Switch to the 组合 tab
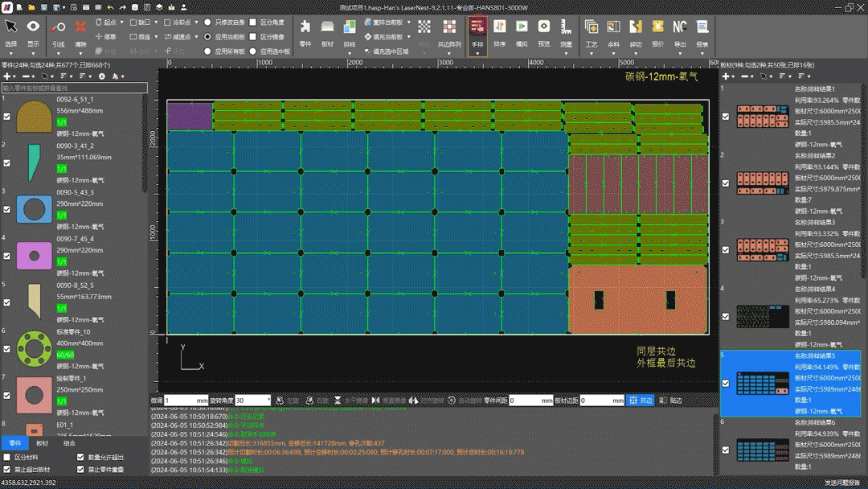Screen dimensions: 868x489 pos(69,443)
